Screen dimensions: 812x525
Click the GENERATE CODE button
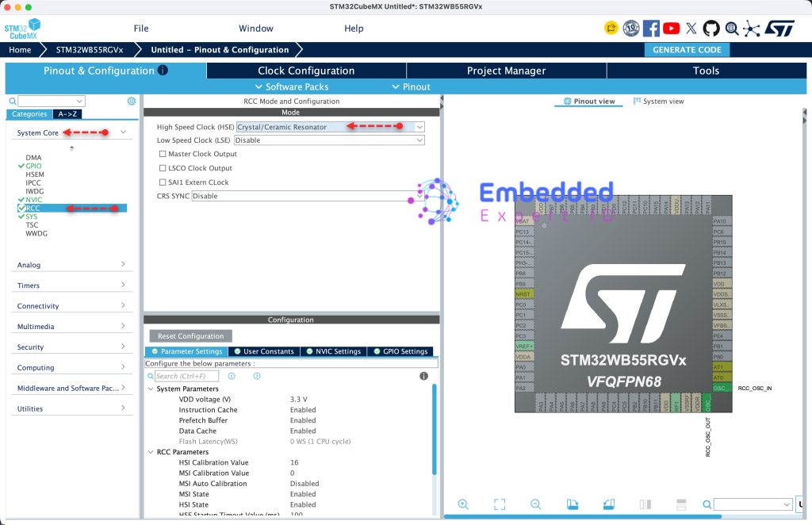(687, 50)
